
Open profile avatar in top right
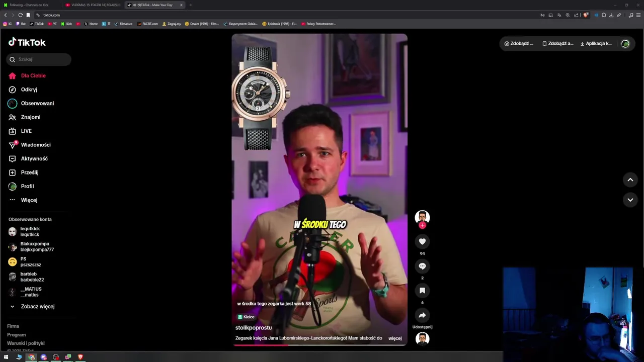[x=625, y=44]
